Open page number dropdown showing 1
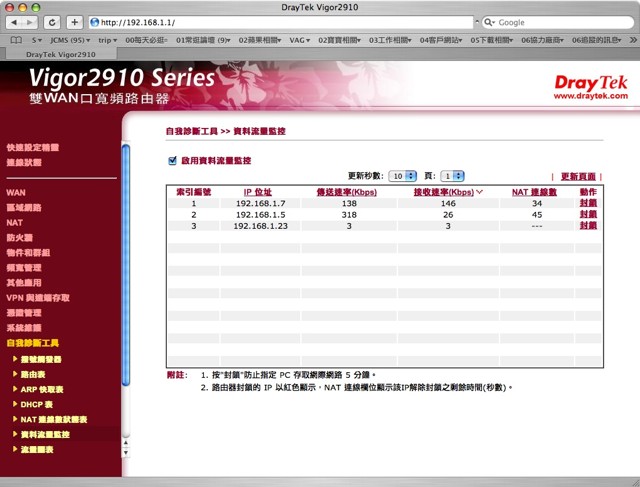Viewport: 640px width, 487px height. pos(452,176)
